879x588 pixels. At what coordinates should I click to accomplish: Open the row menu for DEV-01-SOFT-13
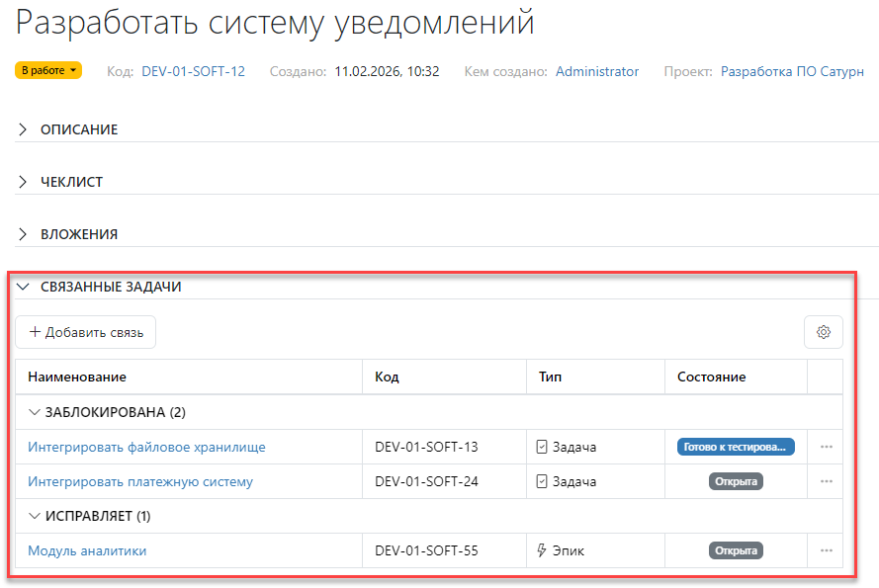(827, 447)
